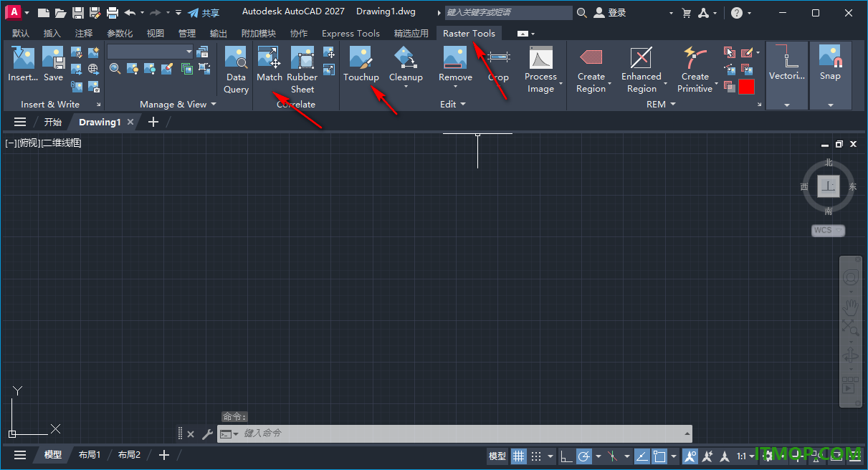Click the wrench customize icon in command line

[207, 433]
